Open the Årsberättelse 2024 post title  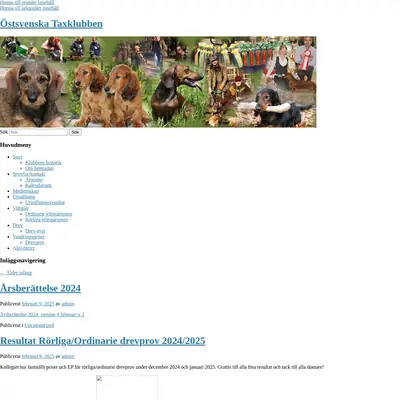click(40, 288)
